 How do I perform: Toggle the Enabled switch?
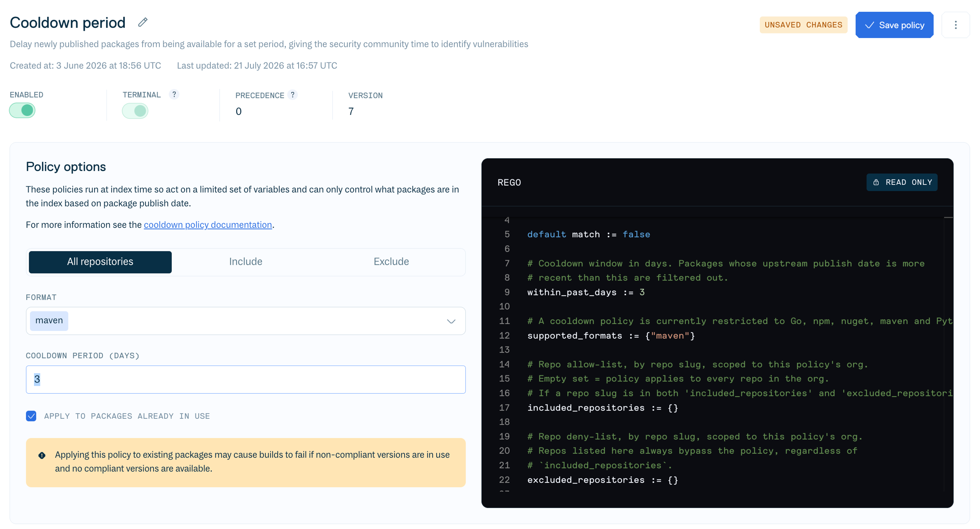[x=22, y=111]
